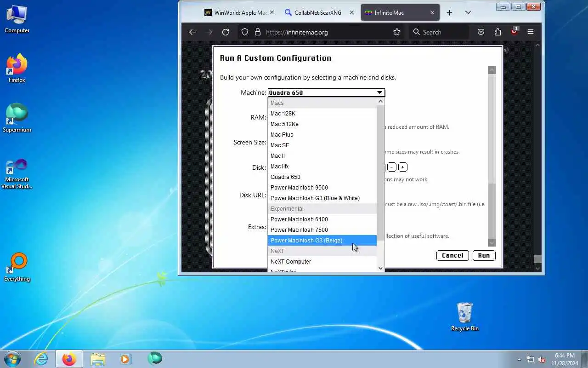Pick Mac II from the machine list
This screenshot has width=588, height=368.
(322, 155)
